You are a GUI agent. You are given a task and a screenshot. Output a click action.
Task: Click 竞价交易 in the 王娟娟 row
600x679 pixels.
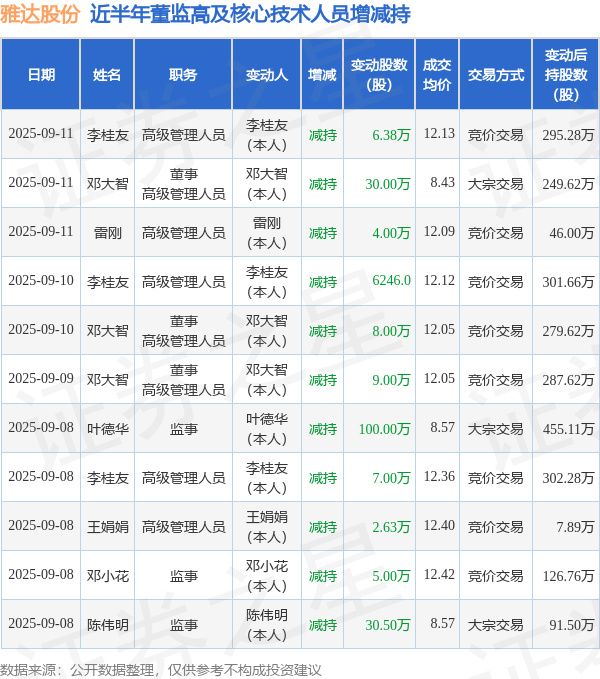click(x=495, y=527)
